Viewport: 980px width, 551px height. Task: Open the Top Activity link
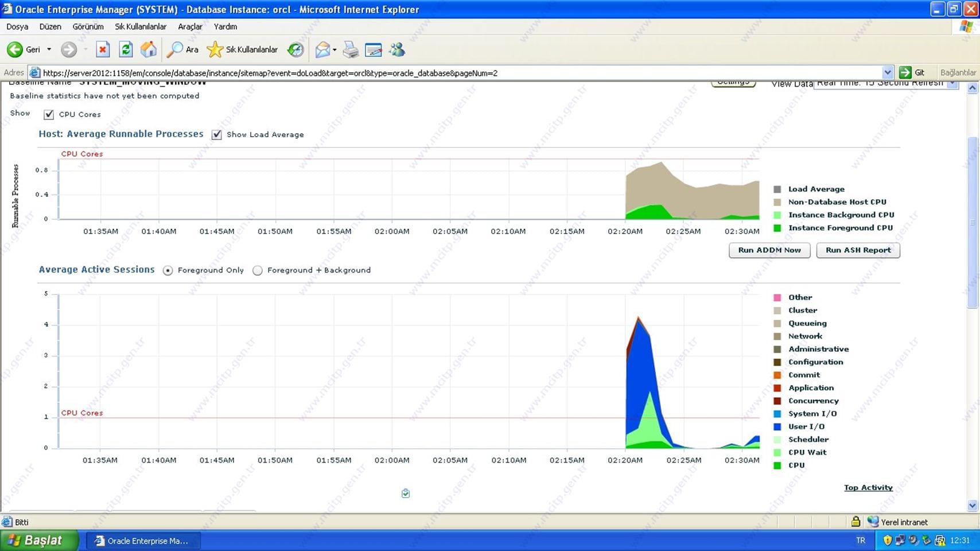(868, 487)
